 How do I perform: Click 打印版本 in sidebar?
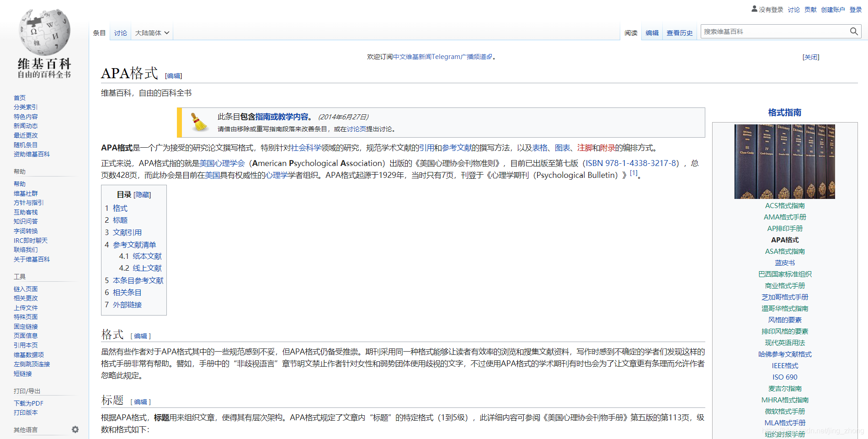(26, 412)
